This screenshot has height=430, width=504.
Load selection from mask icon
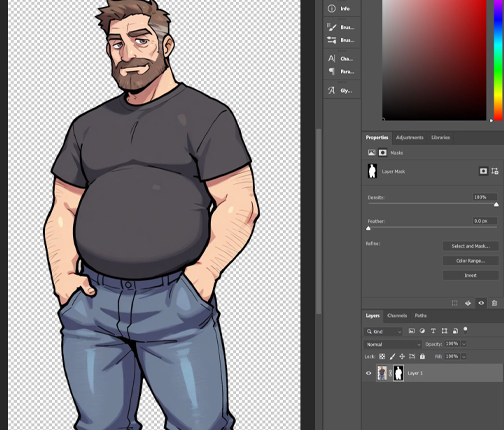(x=454, y=303)
